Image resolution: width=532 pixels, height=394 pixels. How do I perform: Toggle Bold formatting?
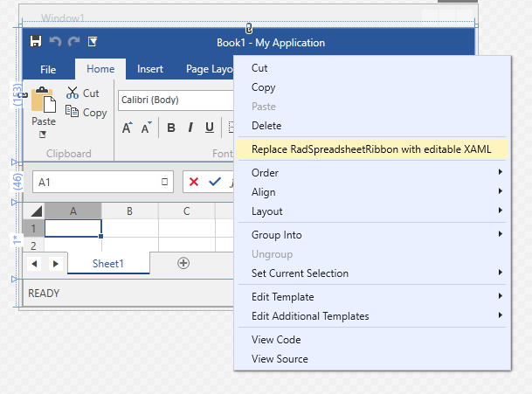[x=171, y=128]
